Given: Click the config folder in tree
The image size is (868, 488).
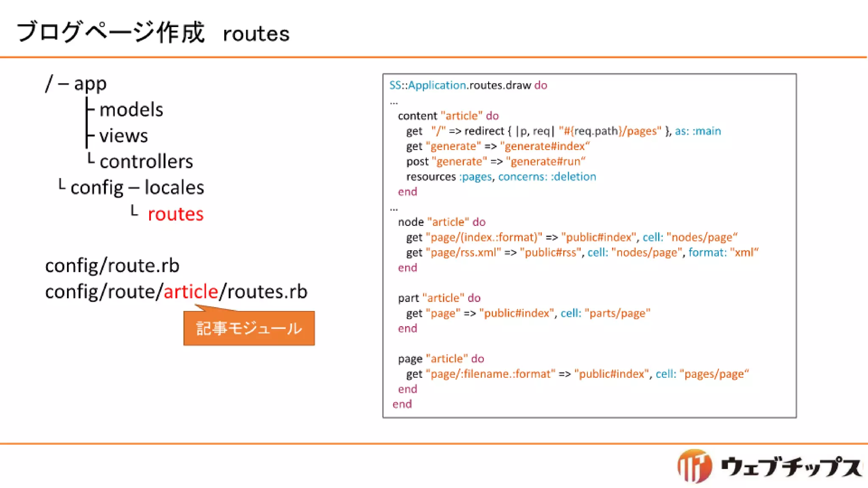Looking at the screenshot, I should [x=97, y=187].
